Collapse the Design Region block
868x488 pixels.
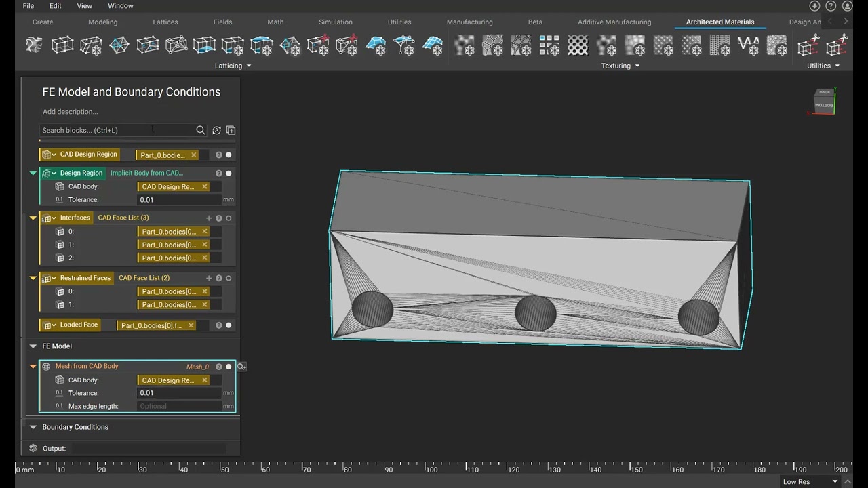[x=33, y=173]
